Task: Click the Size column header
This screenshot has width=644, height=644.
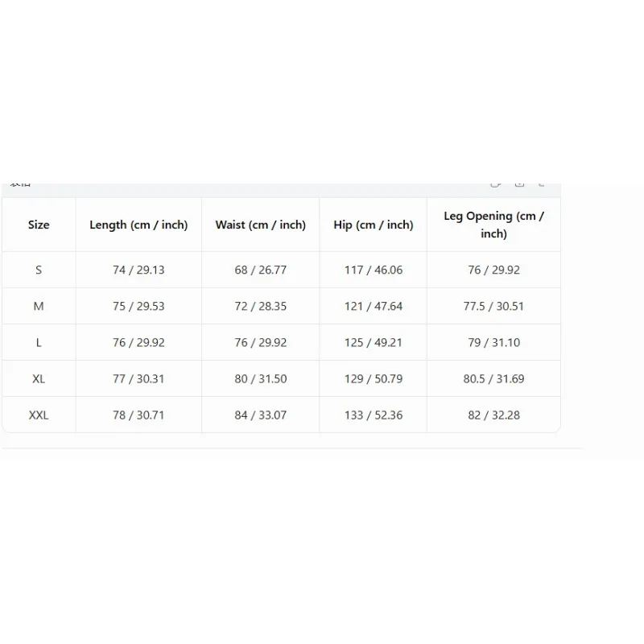Action: point(39,225)
